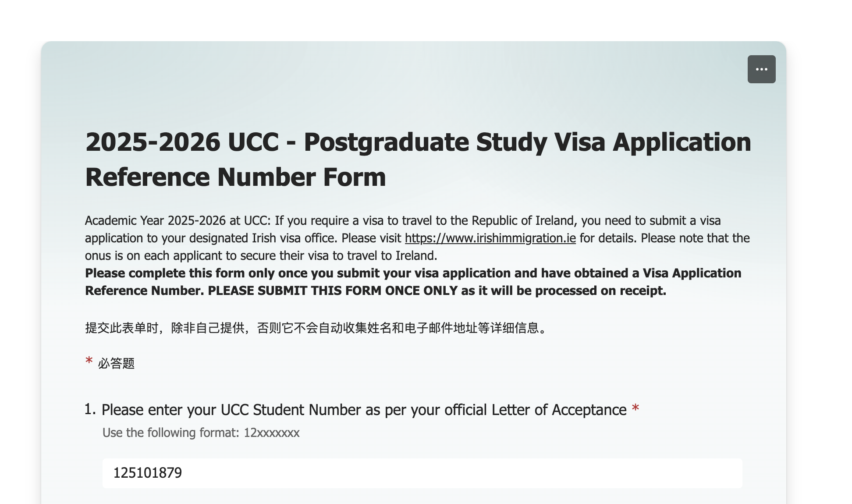
Task: Open the irishimmigration.ie website link
Action: pyautogui.click(x=490, y=238)
